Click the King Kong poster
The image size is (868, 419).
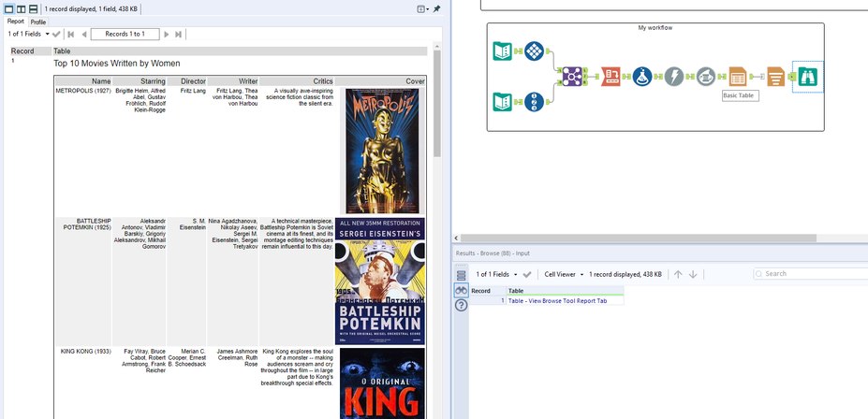click(382, 383)
